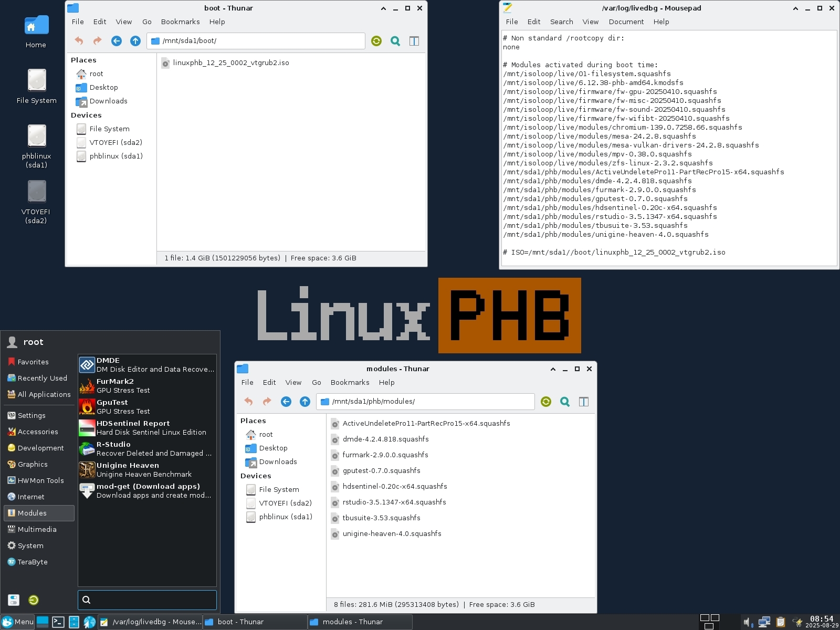Switch to boot - Thunar taskbar button

click(255, 622)
